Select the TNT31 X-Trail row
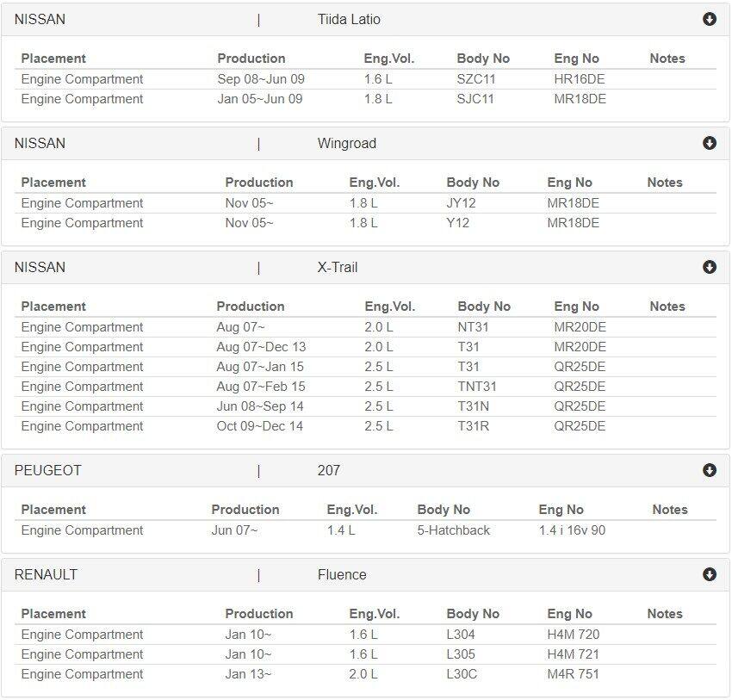Screen dimensions: 732x700 tap(365, 387)
